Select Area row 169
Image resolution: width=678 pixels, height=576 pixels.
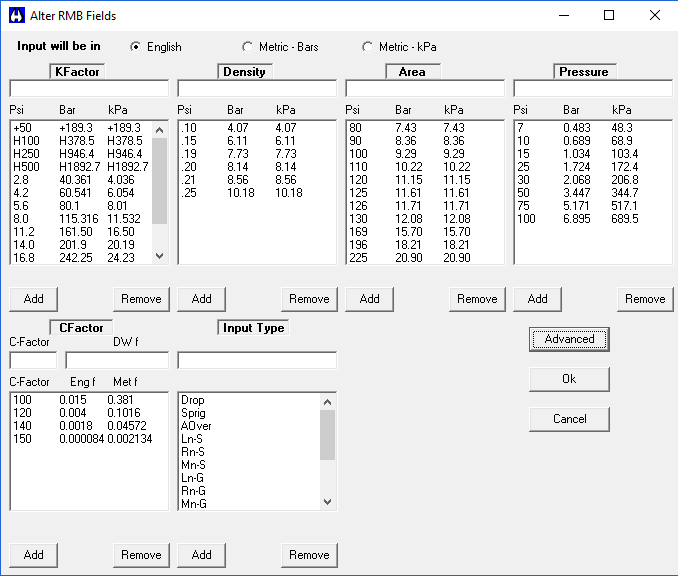[x=425, y=232]
